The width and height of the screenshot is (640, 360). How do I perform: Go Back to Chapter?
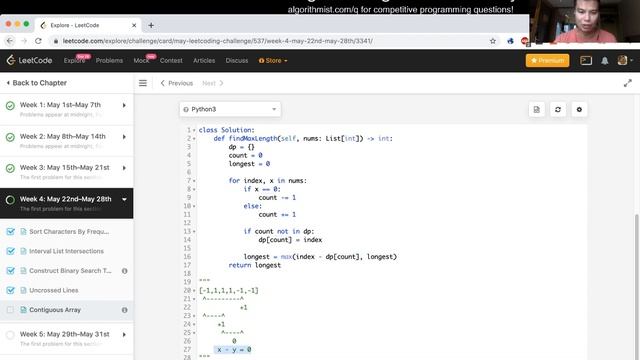36,83
